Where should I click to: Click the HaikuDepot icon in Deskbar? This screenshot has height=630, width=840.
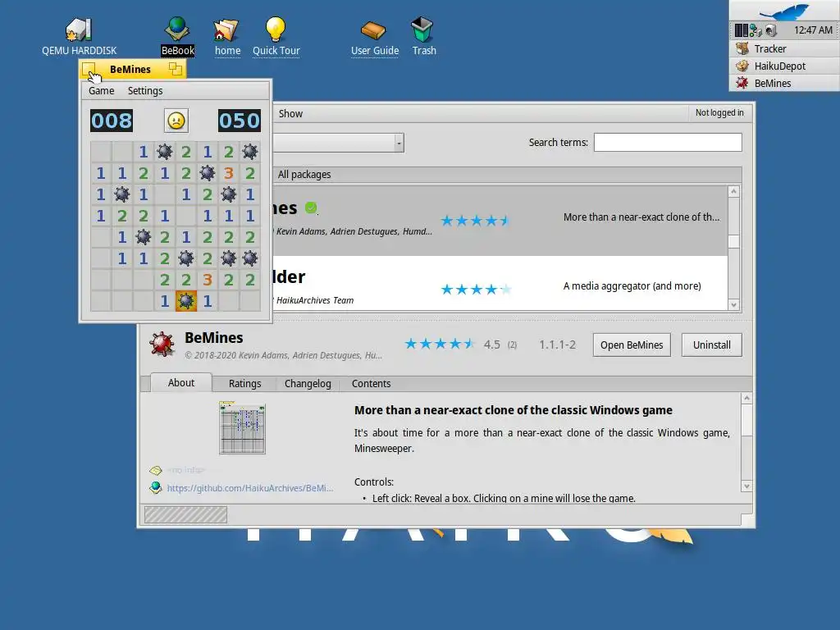pyautogui.click(x=742, y=66)
